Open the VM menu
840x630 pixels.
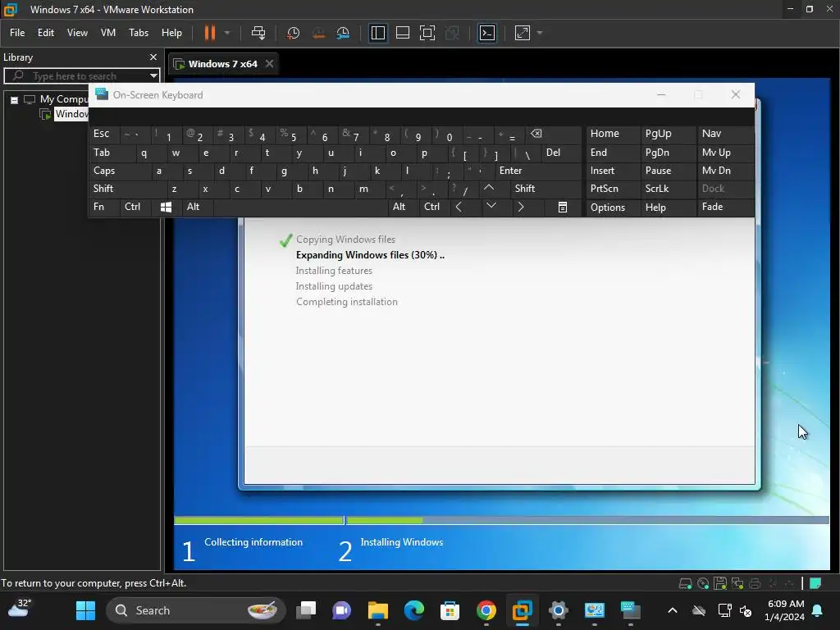[108, 33]
